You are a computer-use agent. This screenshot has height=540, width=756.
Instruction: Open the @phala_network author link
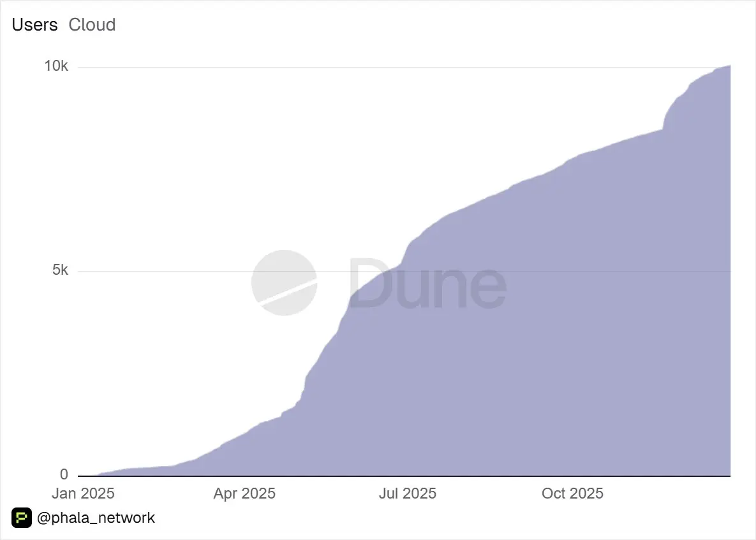[x=96, y=518]
